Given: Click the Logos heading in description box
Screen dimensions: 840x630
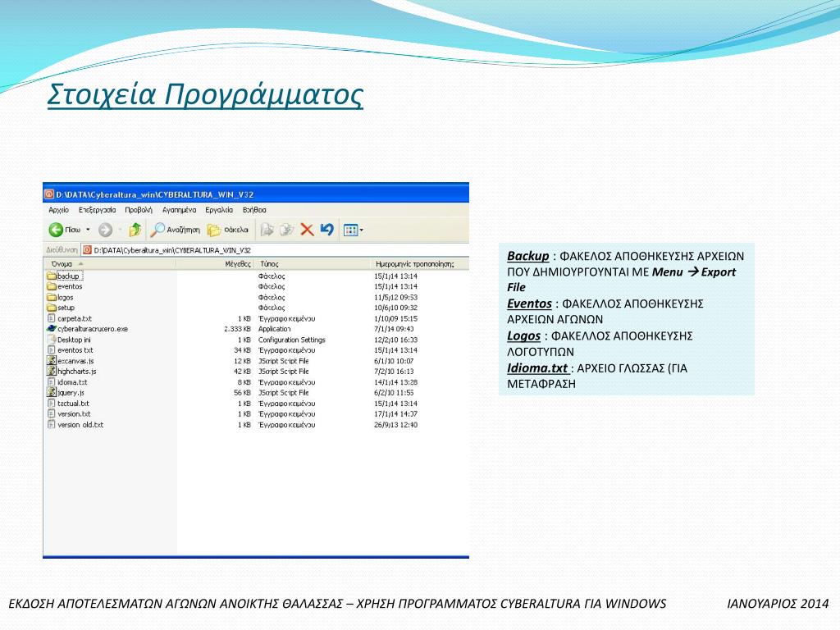Looking at the screenshot, I should (x=524, y=336).
